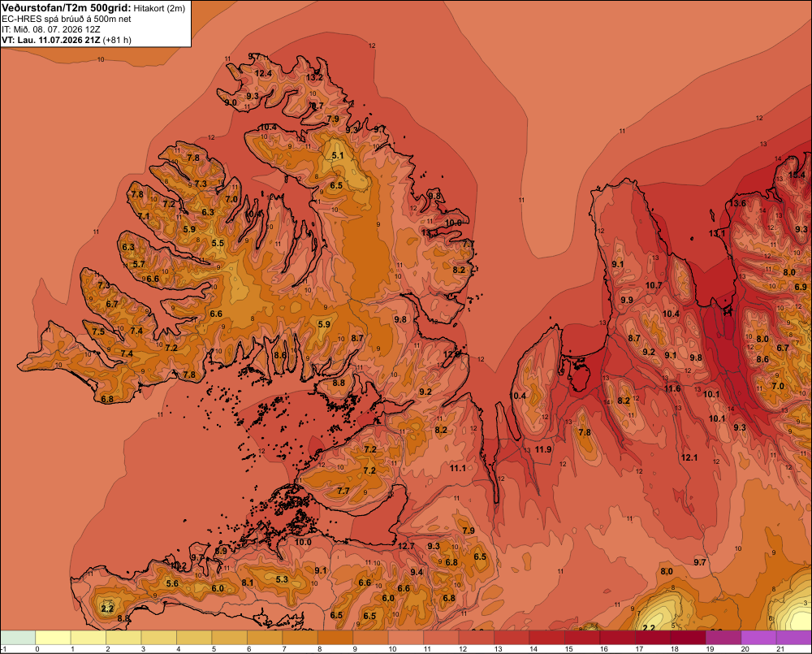Select the purple 20 to 21 legend swatch
This screenshot has width=812, height=654.
(759, 638)
